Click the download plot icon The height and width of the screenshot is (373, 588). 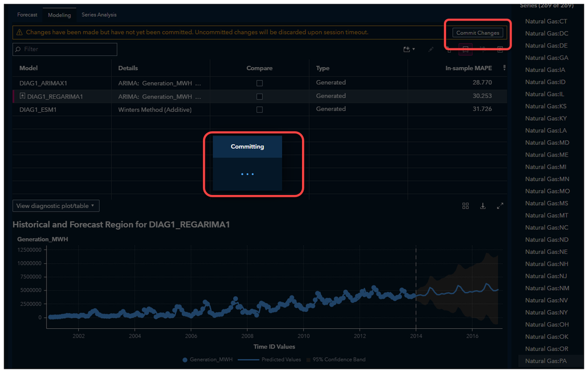click(483, 206)
